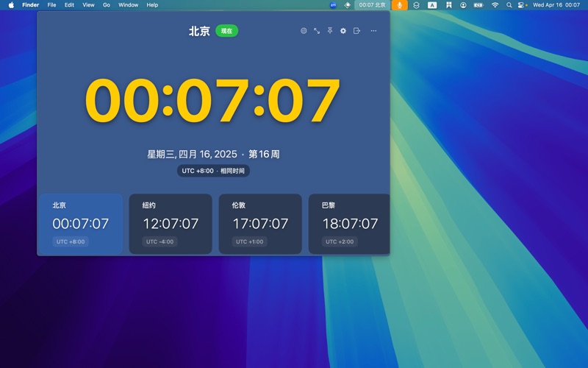Click the exit/logout icon in header
Screen dimensions: 588x368
tap(356, 31)
